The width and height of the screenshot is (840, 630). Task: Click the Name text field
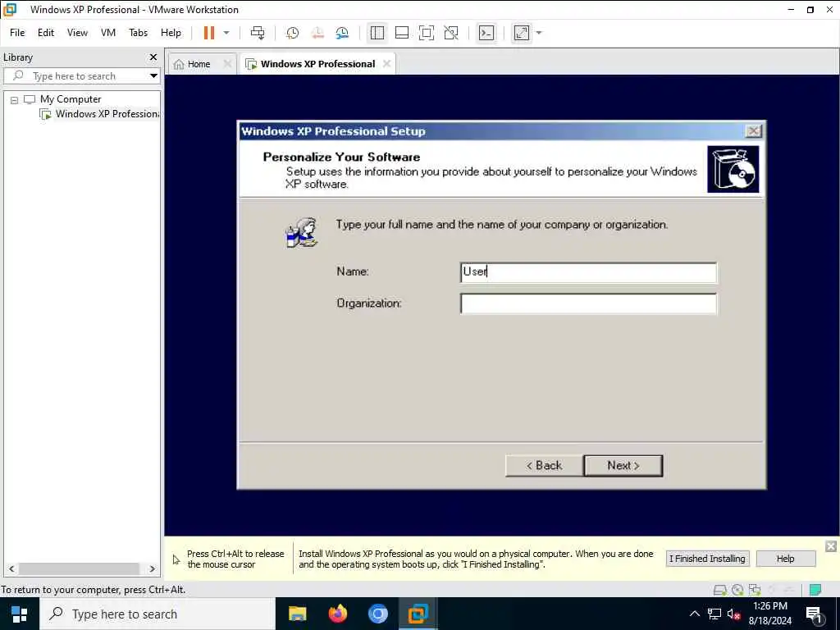point(588,272)
